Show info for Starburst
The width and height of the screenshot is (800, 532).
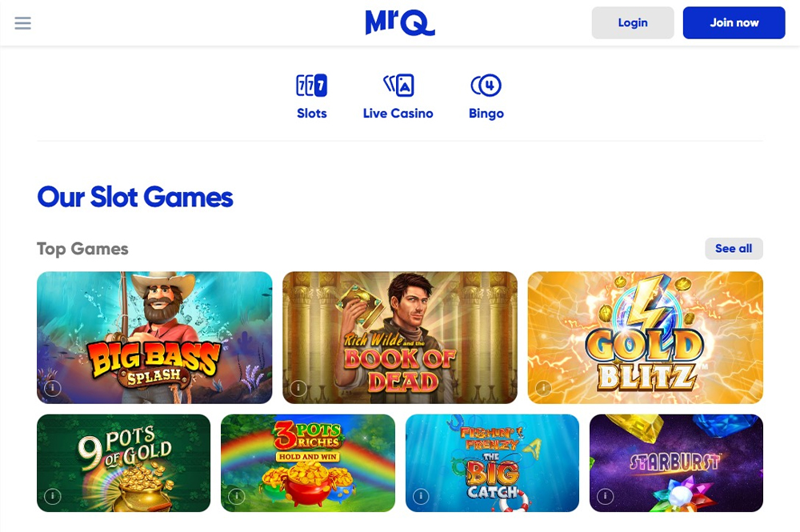point(605,496)
